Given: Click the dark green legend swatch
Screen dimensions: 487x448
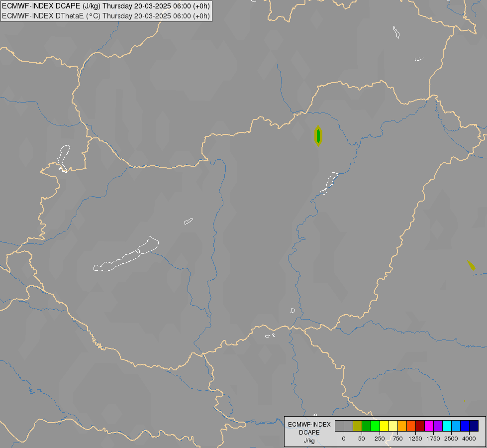Looking at the screenshot, I should click(x=367, y=426).
